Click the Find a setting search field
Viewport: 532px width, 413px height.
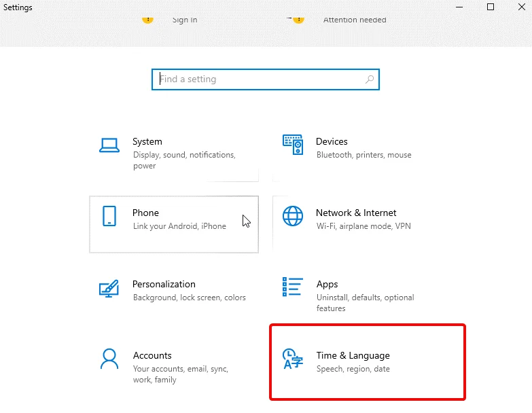[x=266, y=79]
